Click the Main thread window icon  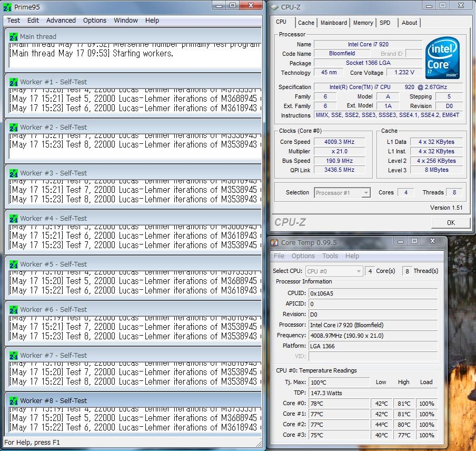click(14, 36)
